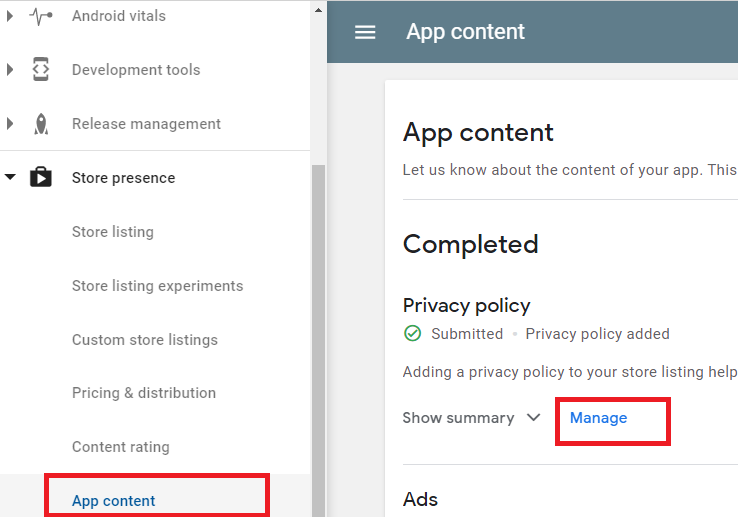Open the Store listing page
This screenshot has height=517, width=738.
(x=113, y=232)
